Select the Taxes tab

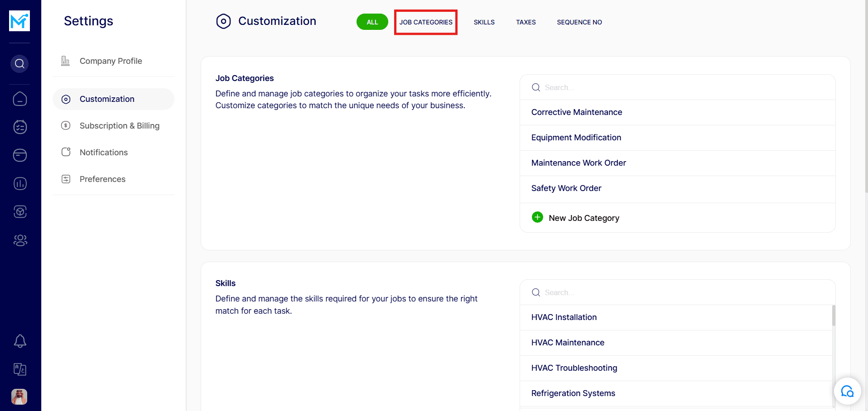(x=526, y=22)
